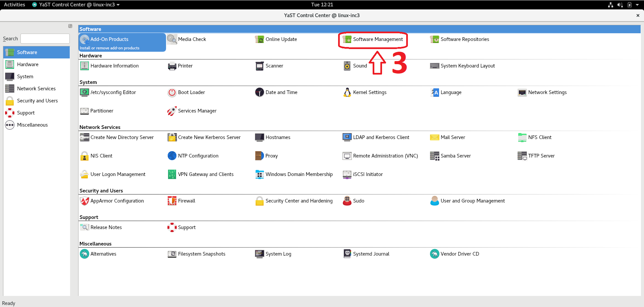Open the Kernel Settings penguin icon

(x=347, y=92)
